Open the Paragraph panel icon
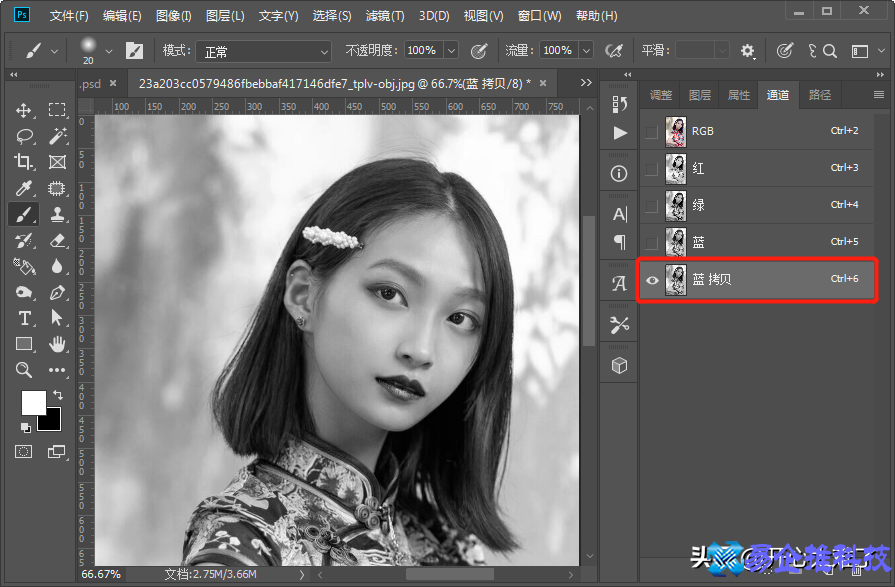This screenshot has height=587, width=895. [x=618, y=243]
